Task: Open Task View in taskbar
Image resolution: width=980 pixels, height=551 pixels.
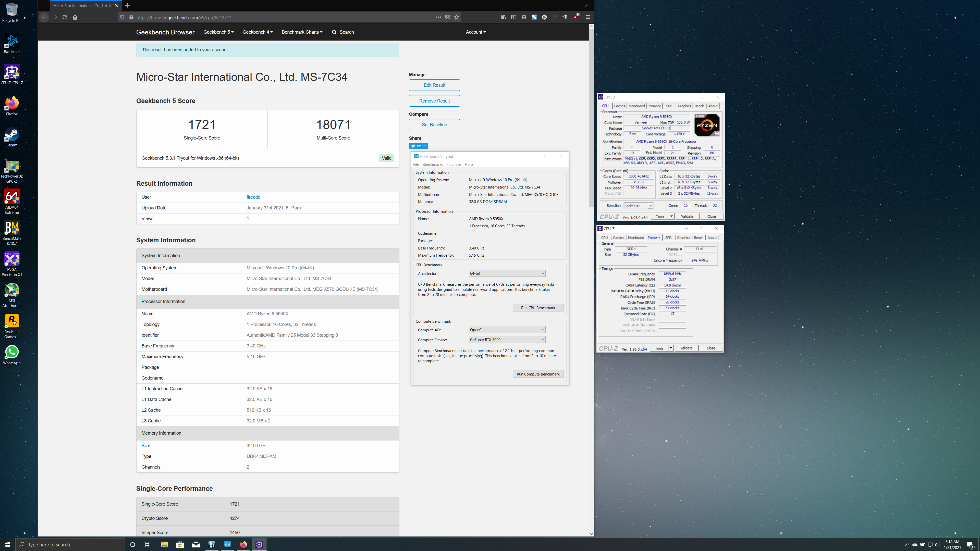Action: click(x=148, y=545)
